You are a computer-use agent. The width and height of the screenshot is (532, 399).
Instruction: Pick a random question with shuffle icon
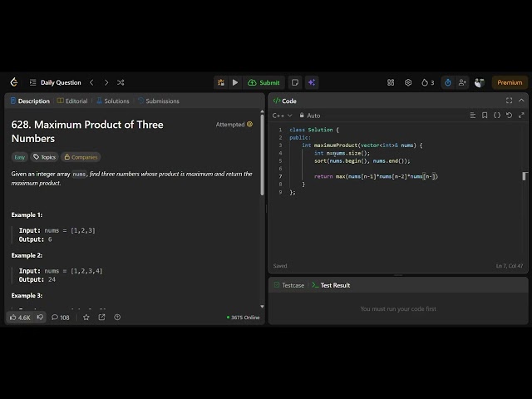(x=121, y=82)
